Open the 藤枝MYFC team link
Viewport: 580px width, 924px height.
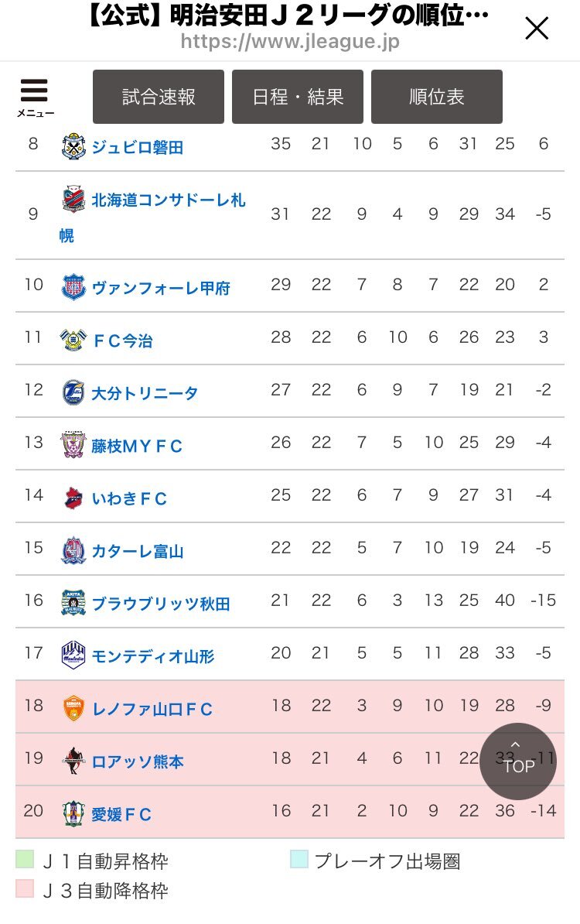[137, 446]
